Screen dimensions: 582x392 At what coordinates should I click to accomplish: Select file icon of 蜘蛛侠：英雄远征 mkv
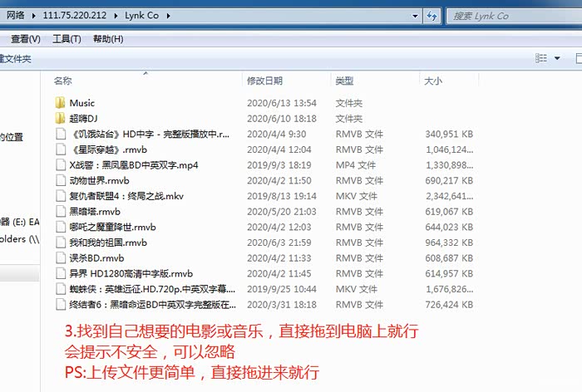pos(61,289)
